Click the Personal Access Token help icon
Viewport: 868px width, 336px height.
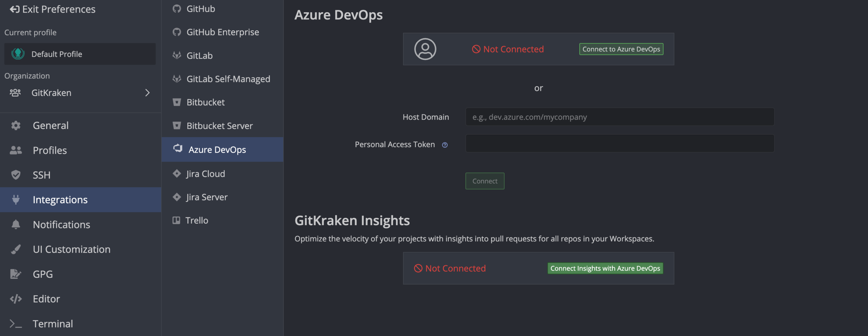445,145
